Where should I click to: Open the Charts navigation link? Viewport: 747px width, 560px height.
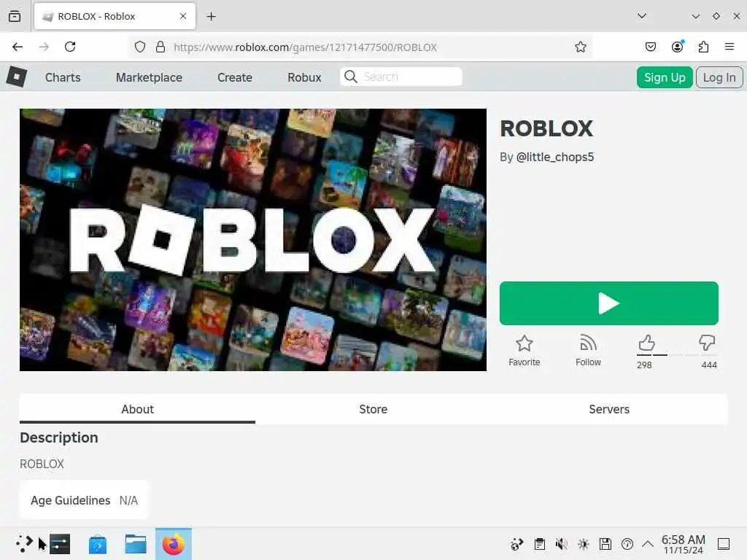[63, 77]
